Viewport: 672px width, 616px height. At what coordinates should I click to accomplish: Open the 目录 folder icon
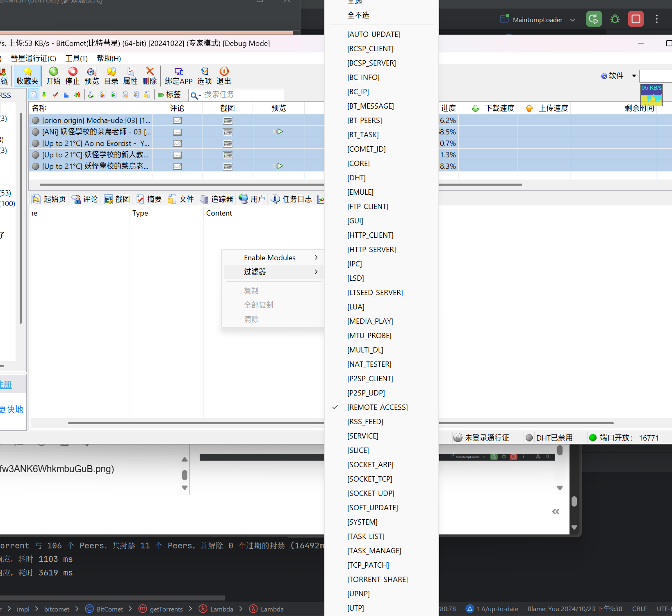[x=111, y=71]
